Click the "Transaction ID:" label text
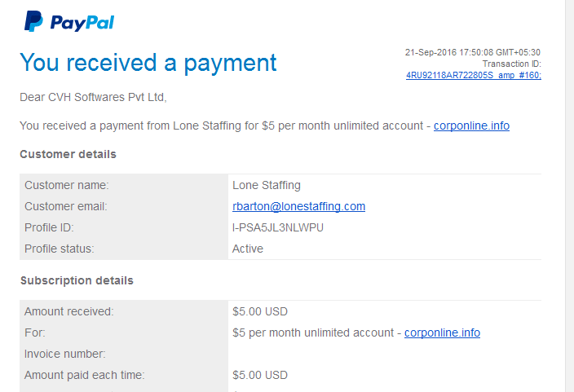 511,64
